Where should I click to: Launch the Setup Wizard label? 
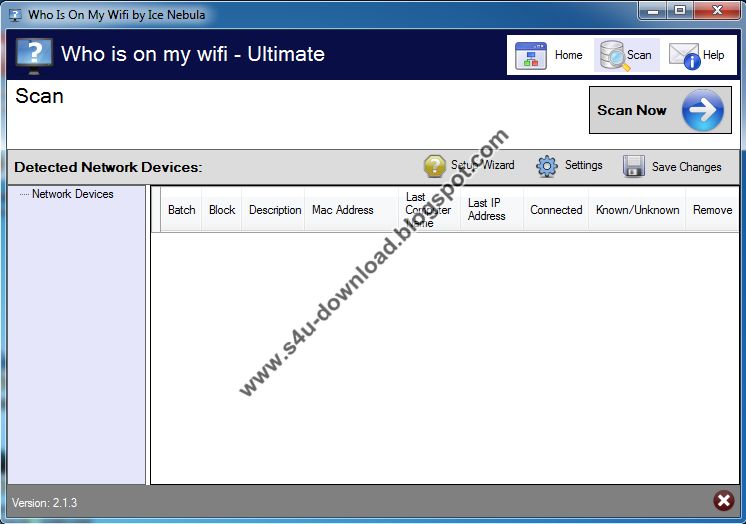pyautogui.click(x=482, y=165)
